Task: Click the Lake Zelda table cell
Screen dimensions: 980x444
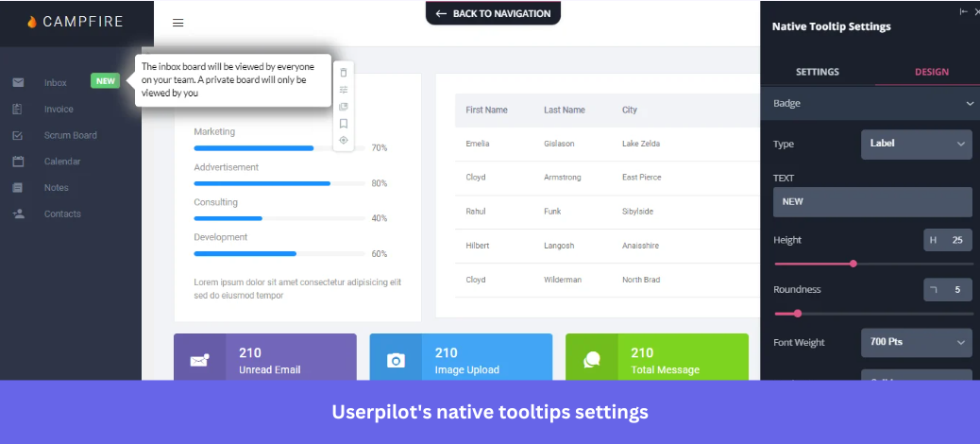Action: click(641, 144)
